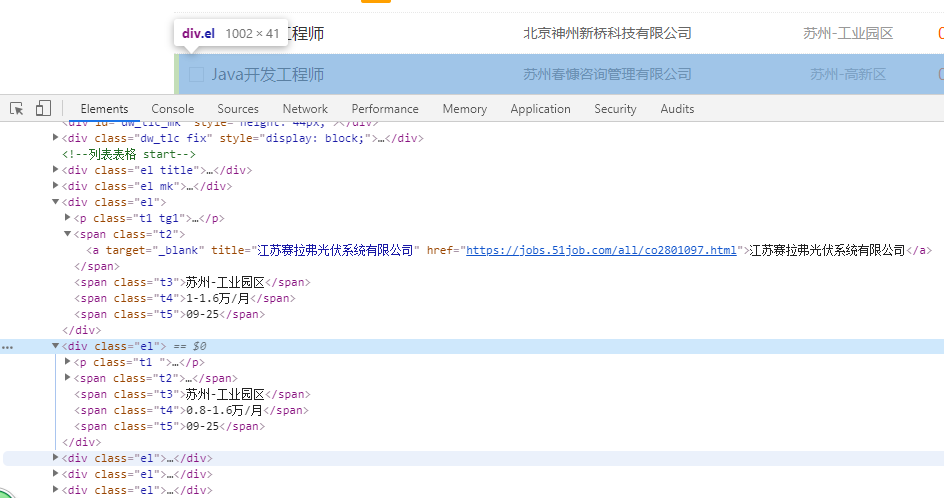Tick the checkbox beside Java开发工程师
This screenshot has width=944, height=498.
(x=196, y=74)
